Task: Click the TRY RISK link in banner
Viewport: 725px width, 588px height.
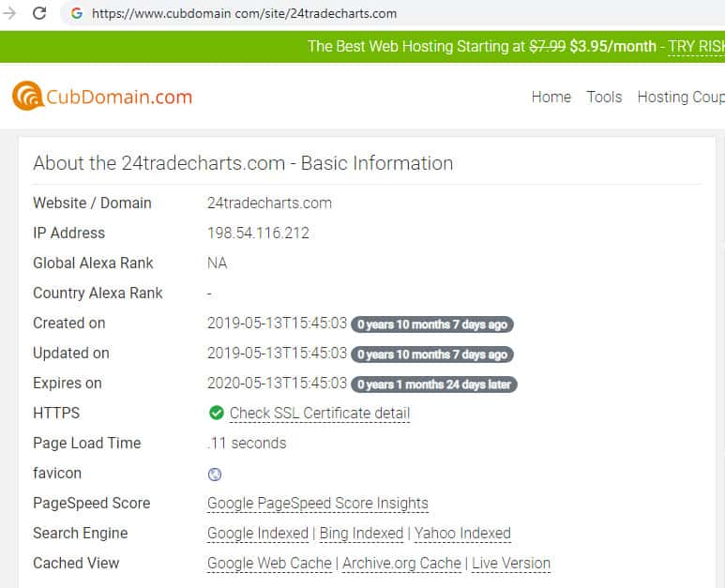Action: coord(696,47)
